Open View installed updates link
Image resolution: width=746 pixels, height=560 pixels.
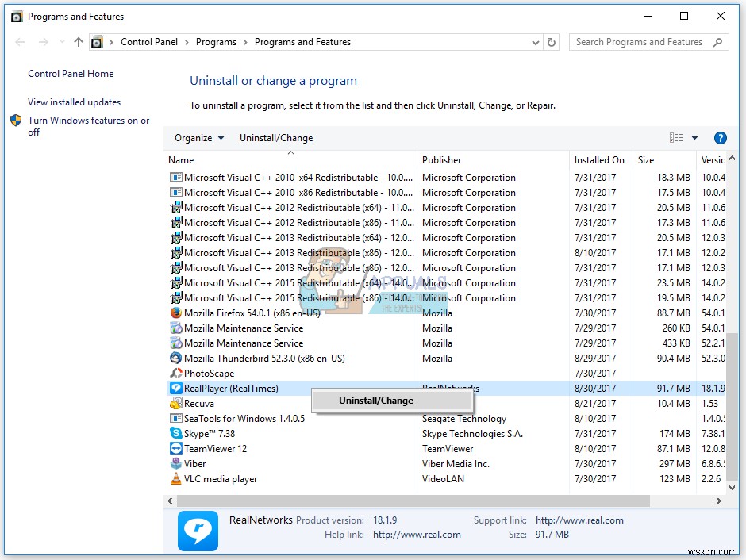[x=75, y=102]
